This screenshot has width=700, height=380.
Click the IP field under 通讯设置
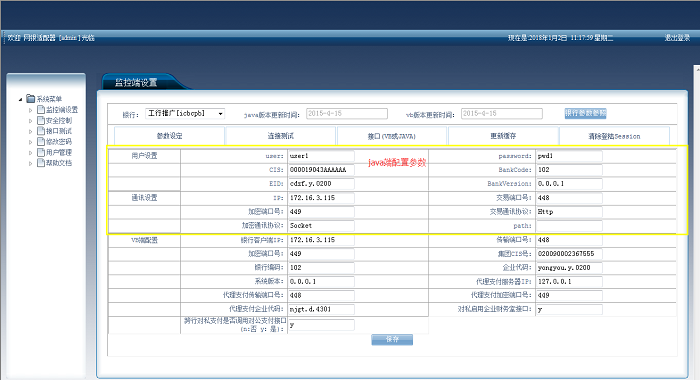(x=321, y=198)
